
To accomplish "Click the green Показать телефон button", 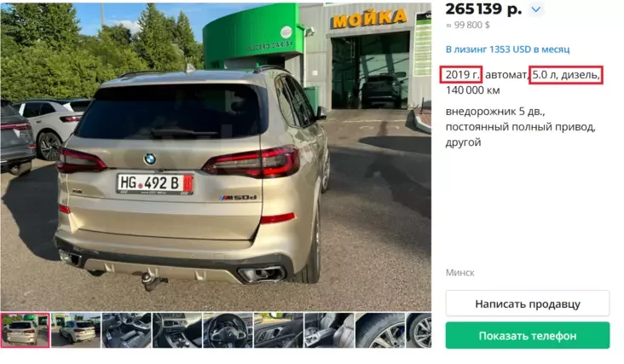I will tap(528, 335).
